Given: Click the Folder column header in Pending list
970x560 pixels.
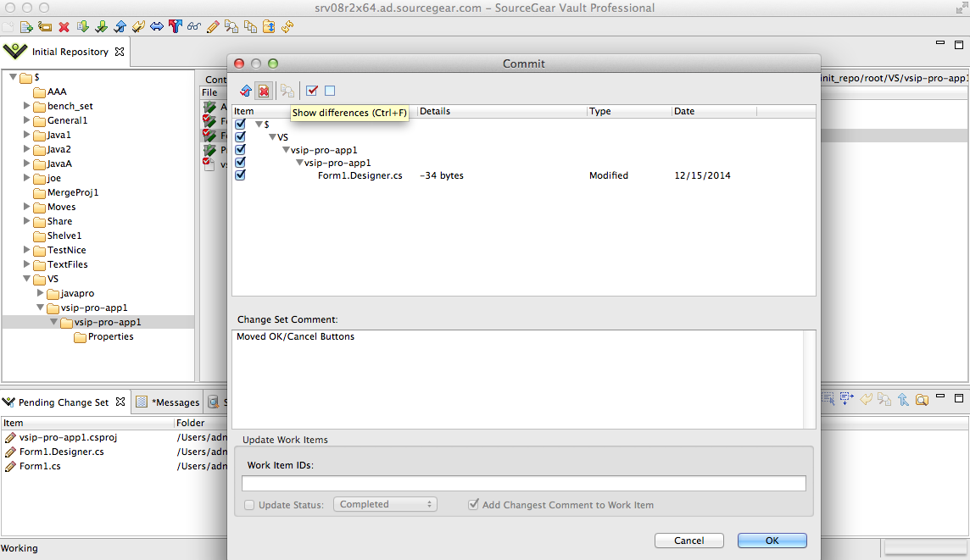Looking at the screenshot, I should pos(201,423).
